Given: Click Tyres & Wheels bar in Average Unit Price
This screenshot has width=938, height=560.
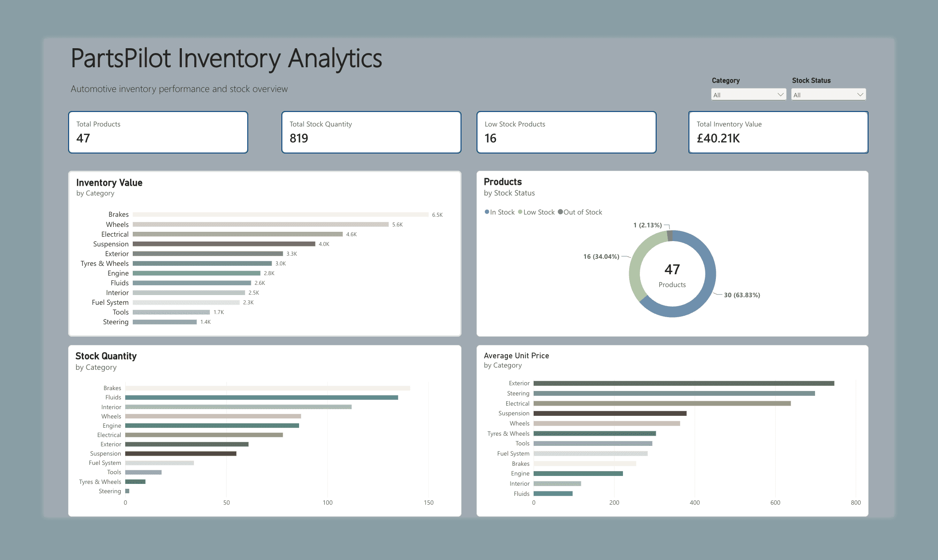Looking at the screenshot, I should 595,433.
